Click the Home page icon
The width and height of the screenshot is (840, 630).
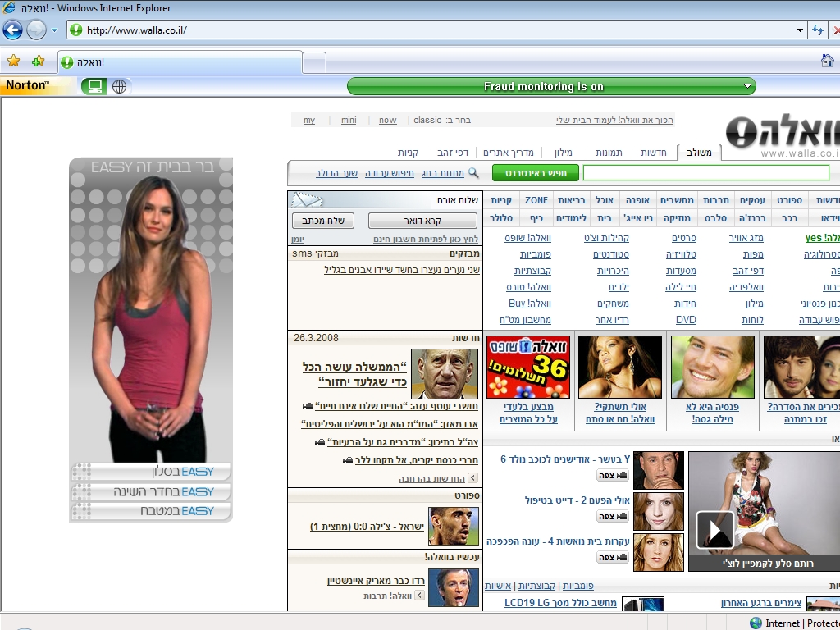tap(827, 61)
